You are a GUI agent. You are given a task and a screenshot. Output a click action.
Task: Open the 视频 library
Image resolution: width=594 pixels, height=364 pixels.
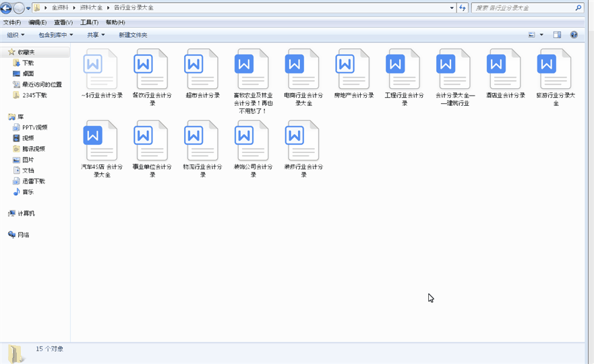point(28,138)
